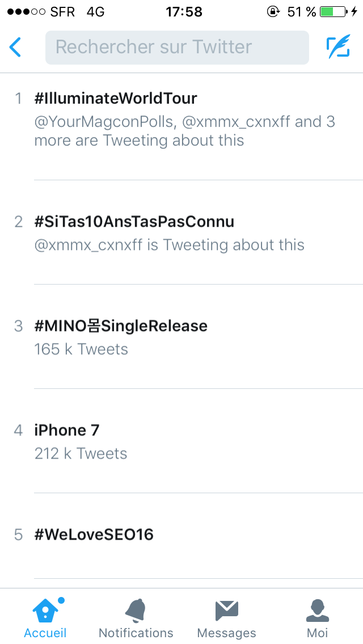Open the compose tweet quill icon
363x644 pixels.
pyautogui.click(x=339, y=46)
